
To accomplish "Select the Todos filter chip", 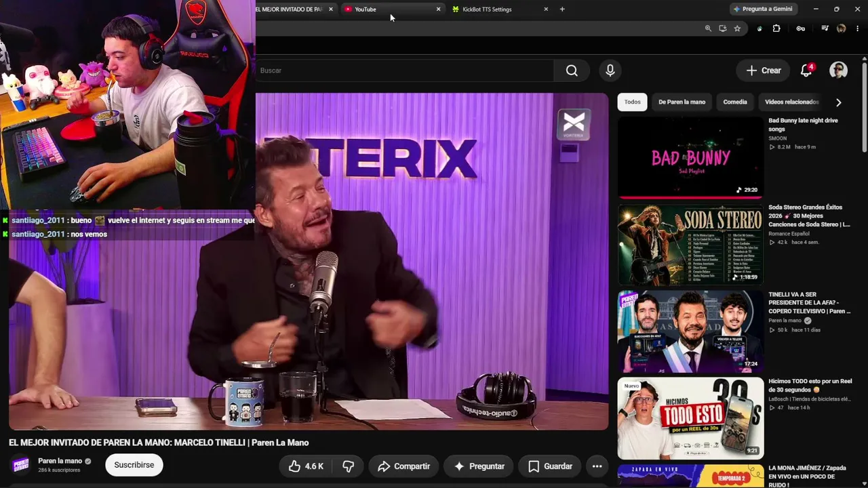I will tap(632, 102).
